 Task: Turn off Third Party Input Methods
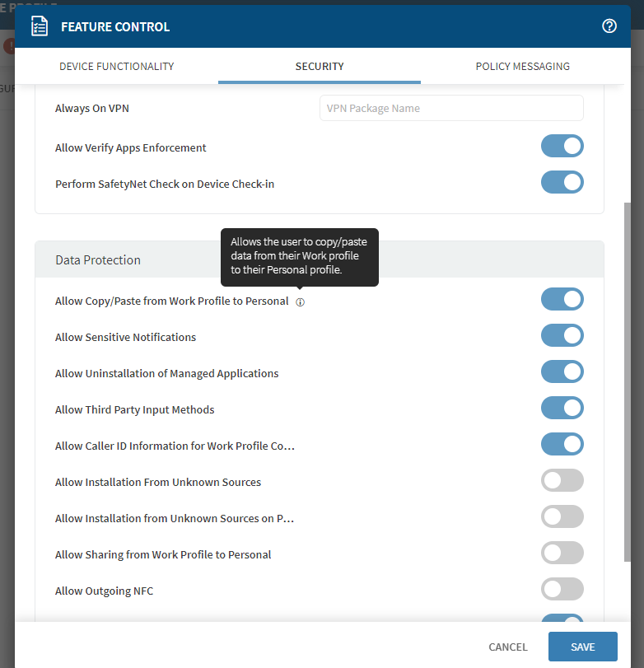coord(562,409)
